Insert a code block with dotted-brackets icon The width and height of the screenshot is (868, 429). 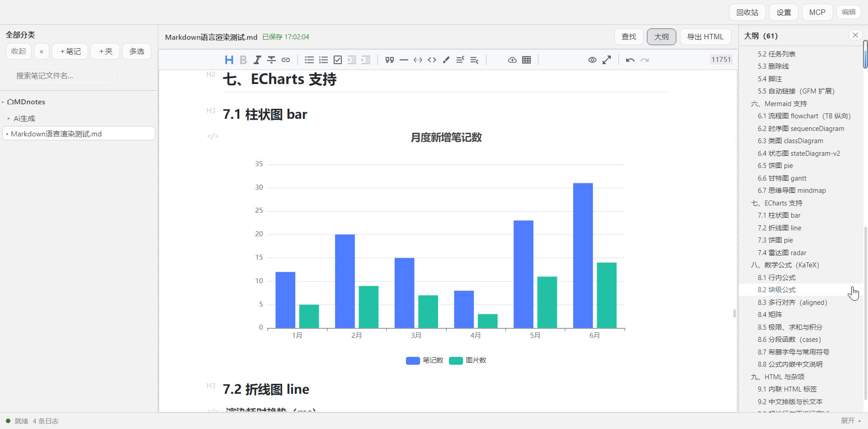(418, 60)
